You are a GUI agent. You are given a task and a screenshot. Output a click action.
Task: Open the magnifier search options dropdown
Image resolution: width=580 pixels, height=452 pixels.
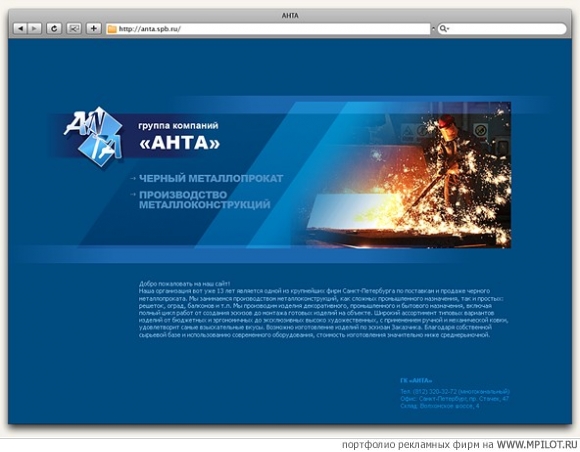444,29
